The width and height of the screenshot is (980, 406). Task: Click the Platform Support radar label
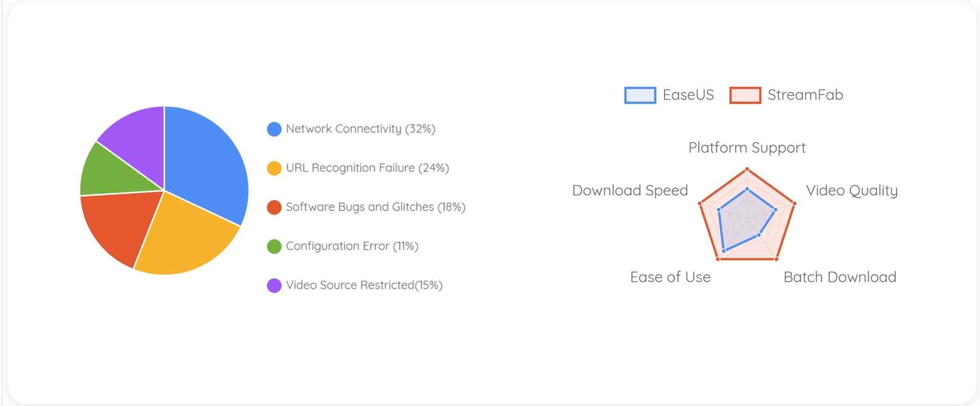(x=747, y=148)
